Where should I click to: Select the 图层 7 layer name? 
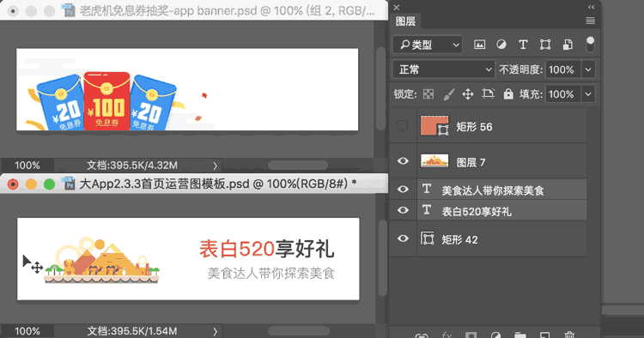click(471, 162)
